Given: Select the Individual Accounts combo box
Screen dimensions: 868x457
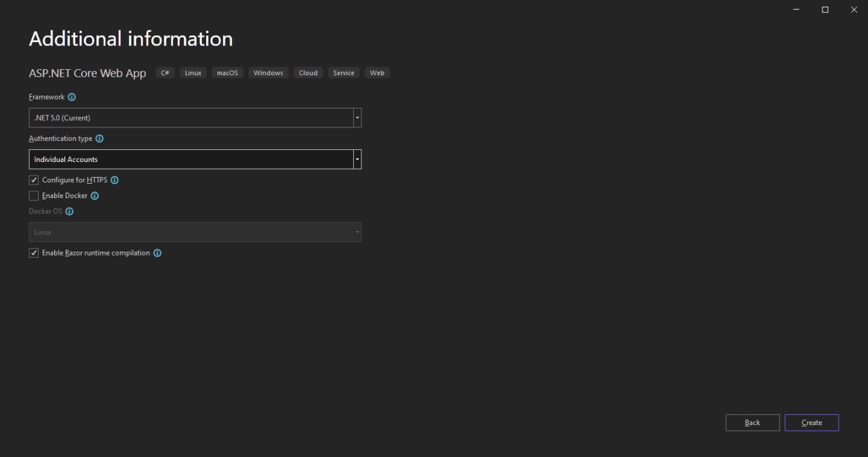Looking at the screenshot, I should (x=195, y=159).
